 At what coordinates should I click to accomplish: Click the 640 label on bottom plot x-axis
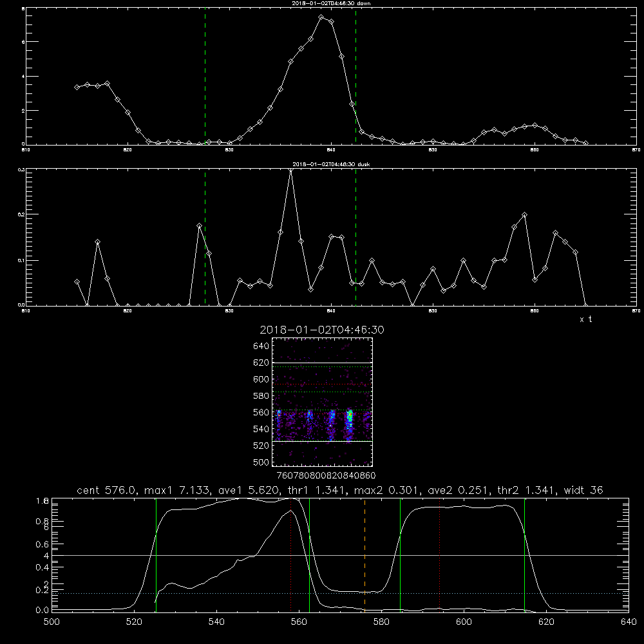point(629,621)
